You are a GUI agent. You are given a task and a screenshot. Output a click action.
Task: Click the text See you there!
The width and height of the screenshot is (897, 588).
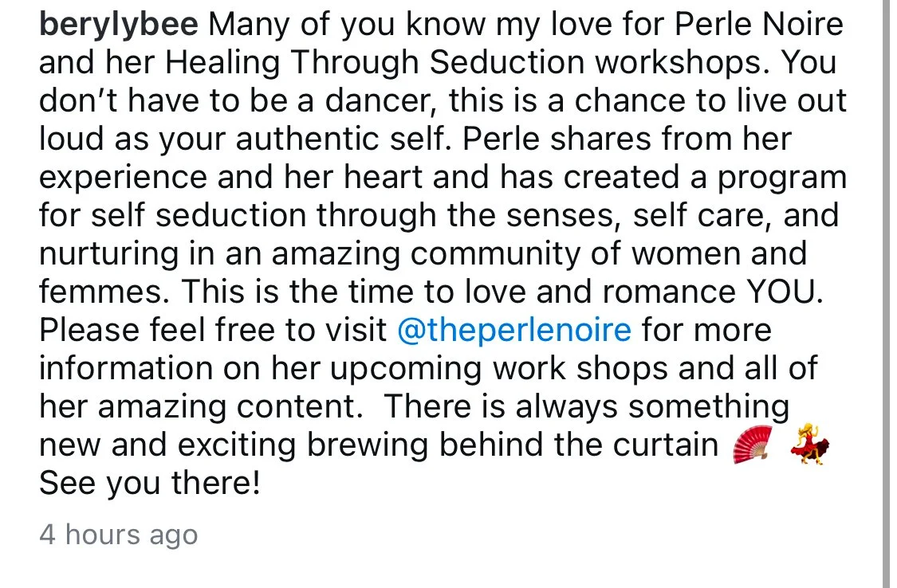pos(149,484)
